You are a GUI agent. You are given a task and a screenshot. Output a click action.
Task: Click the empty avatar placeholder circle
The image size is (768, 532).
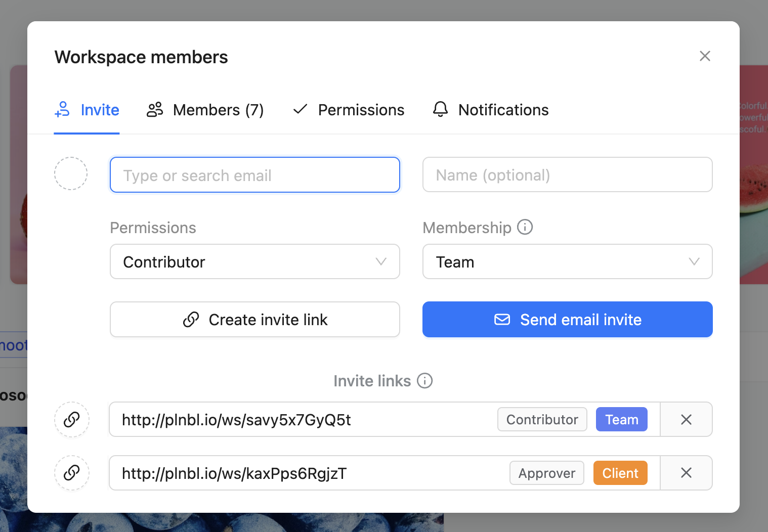point(71,173)
